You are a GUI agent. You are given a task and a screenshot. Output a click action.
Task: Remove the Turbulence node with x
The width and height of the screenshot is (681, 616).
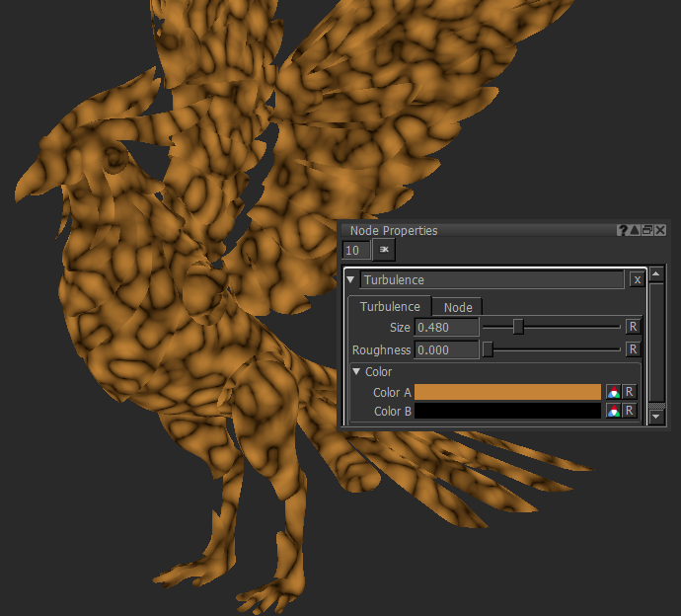[x=637, y=280]
